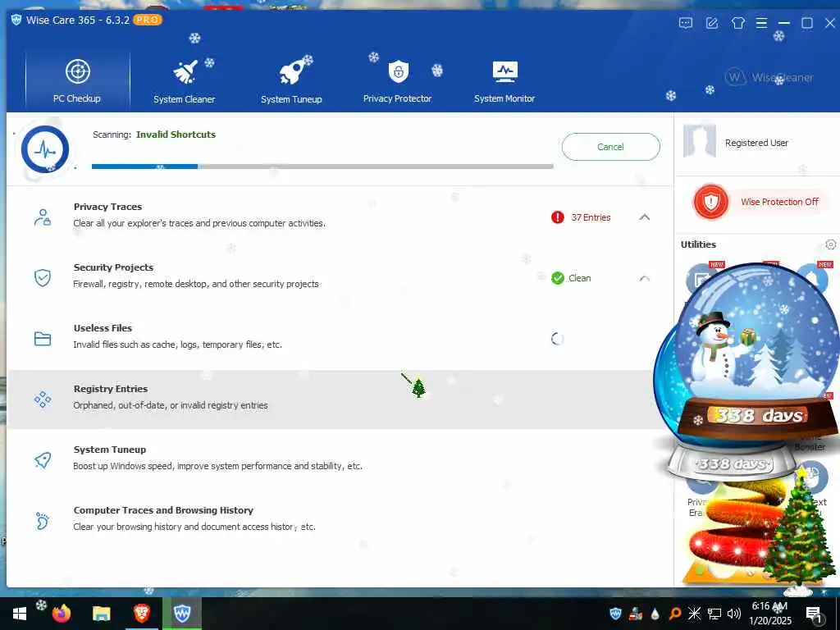840x630 pixels.
Task: Click the orange magnifier tray icon
Action: click(675, 614)
